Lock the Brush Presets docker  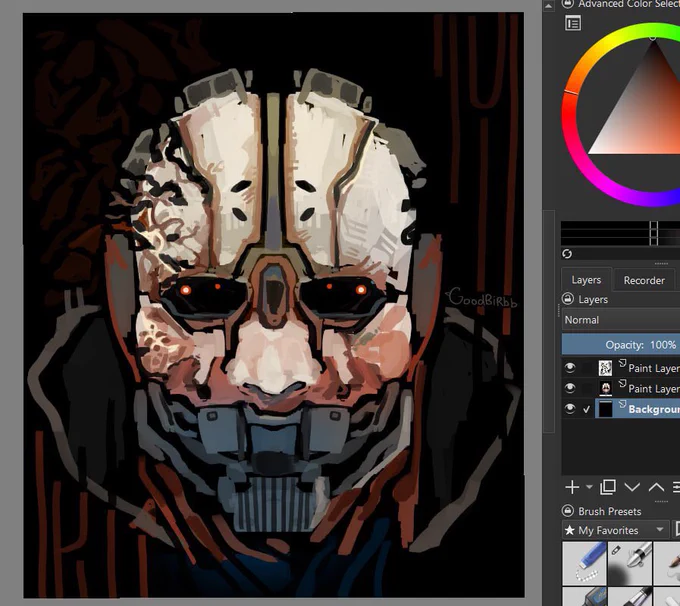[x=568, y=511]
